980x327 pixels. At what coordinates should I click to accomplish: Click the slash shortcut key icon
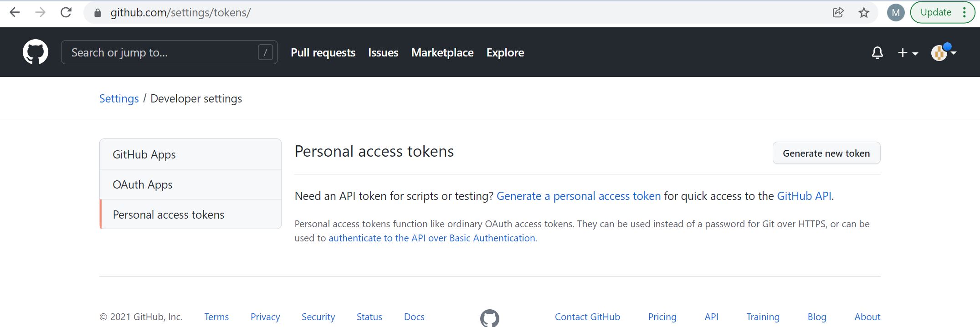pyautogui.click(x=265, y=52)
